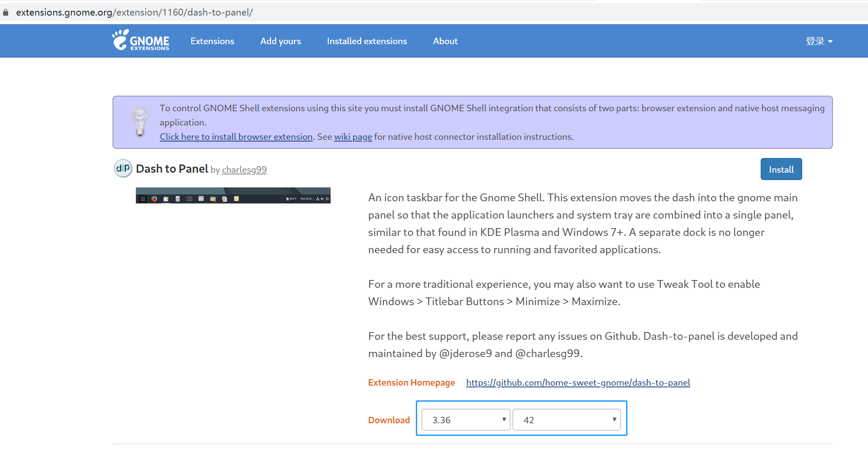Screen dimensions: 868x451
Task: Open the wiki page link
Action: (353, 137)
